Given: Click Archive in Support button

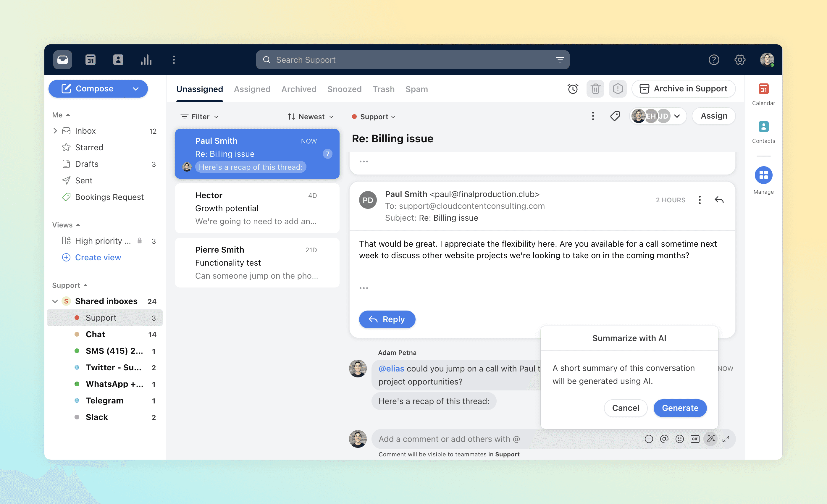Looking at the screenshot, I should 684,89.
